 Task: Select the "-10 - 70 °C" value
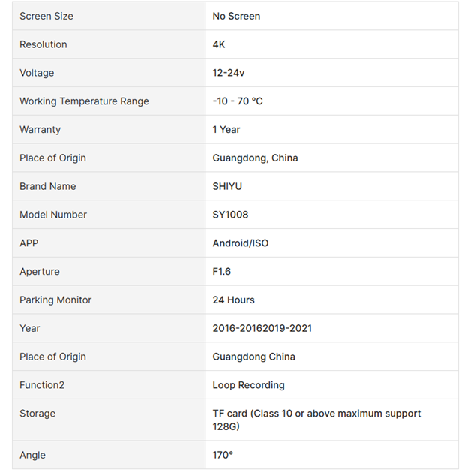point(238,101)
